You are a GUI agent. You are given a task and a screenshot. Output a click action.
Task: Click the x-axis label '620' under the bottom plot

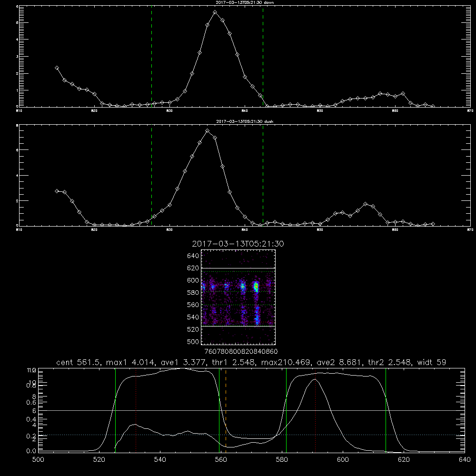click(x=404, y=459)
